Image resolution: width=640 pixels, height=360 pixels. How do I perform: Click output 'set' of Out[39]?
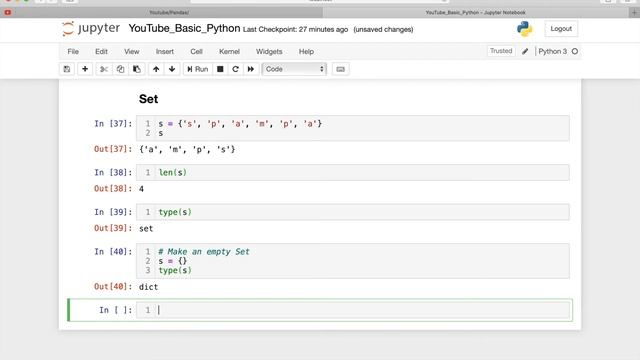tap(146, 229)
